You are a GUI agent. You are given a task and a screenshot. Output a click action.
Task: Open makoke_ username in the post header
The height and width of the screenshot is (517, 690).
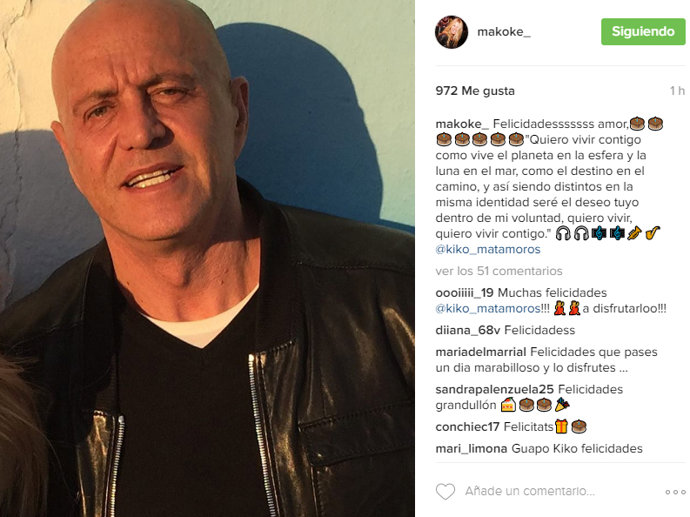[x=504, y=32]
